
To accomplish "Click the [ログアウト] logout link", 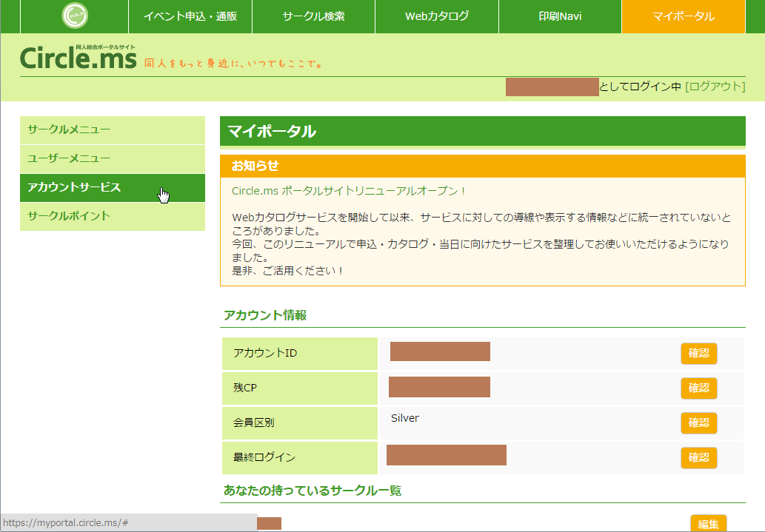I will pyautogui.click(x=715, y=87).
